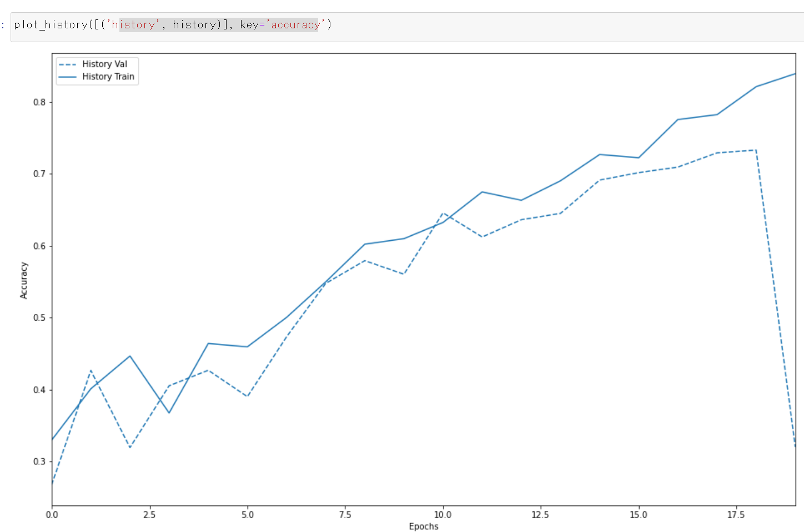Click the 'history' string literal in code
This screenshot has width=804, height=532.
(x=134, y=25)
